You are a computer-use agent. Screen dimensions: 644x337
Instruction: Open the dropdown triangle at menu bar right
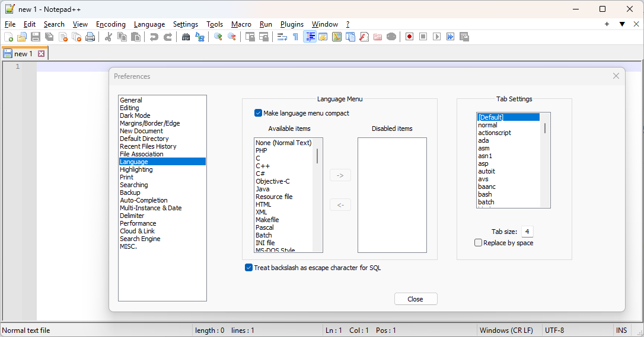622,24
